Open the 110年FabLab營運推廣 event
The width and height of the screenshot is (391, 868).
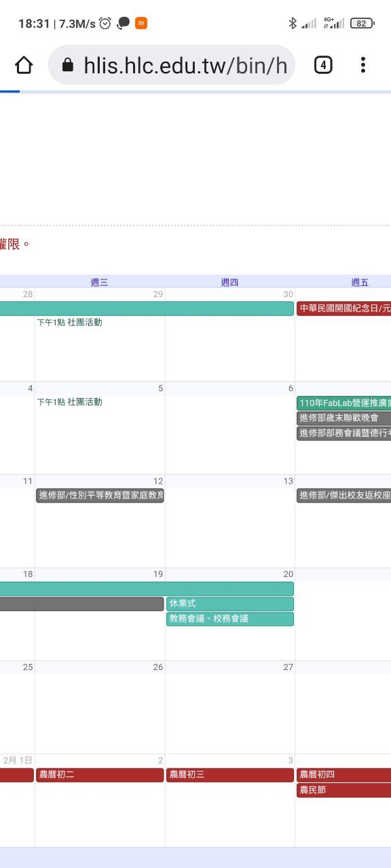[x=343, y=403]
